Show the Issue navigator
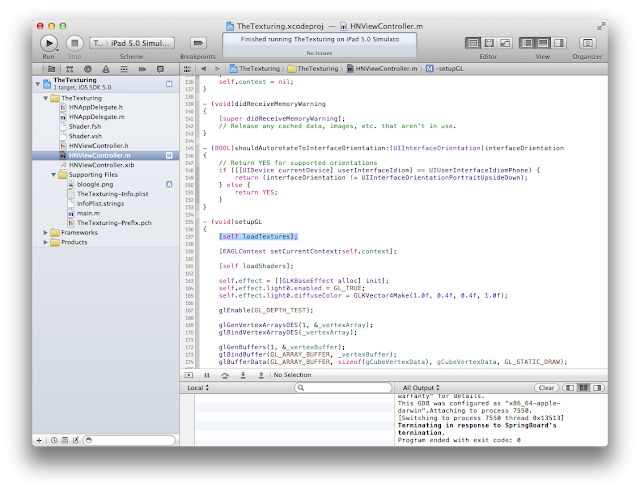 (x=106, y=69)
